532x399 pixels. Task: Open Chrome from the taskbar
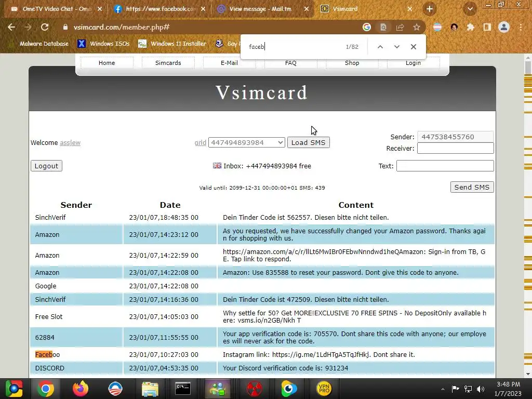coord(46,389)
